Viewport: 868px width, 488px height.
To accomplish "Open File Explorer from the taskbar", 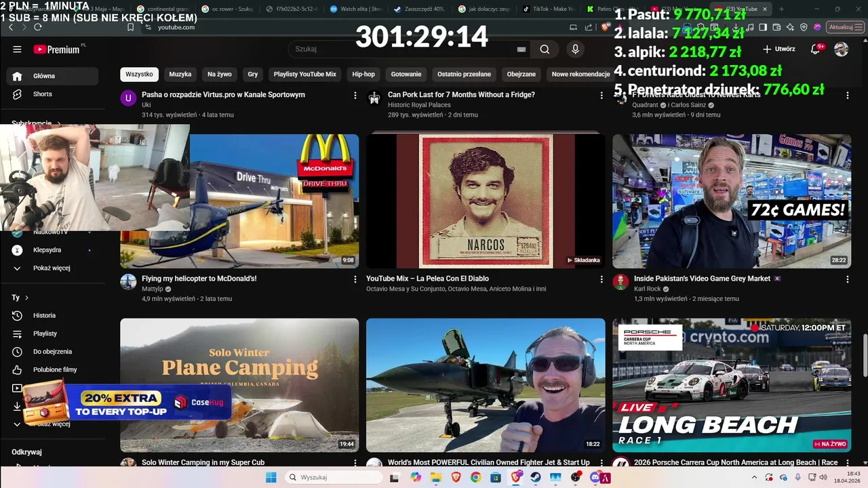I will pos(436,477).
